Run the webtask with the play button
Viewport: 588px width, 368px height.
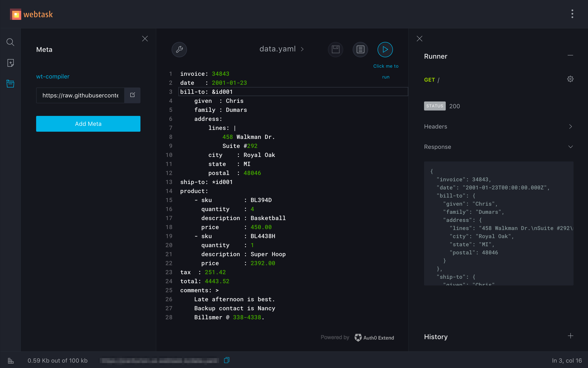385,49
